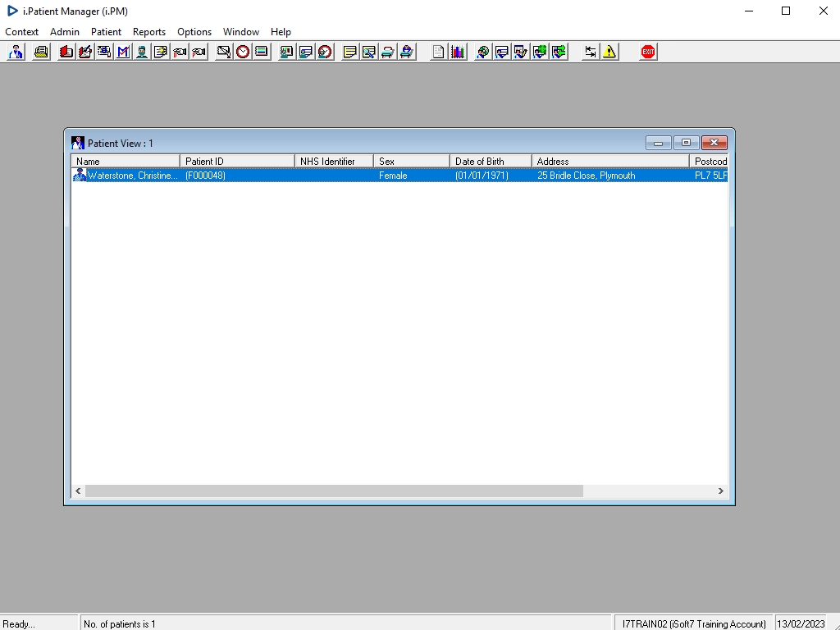Click the plain yellow note icon
Viewport: 840px width, 630px height.
(349, 52)
